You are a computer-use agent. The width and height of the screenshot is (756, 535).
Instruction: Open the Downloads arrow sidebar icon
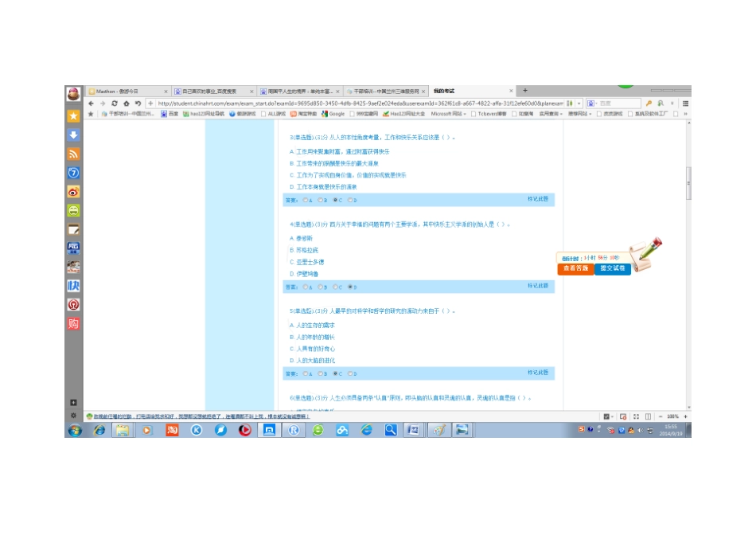point(73,135)
